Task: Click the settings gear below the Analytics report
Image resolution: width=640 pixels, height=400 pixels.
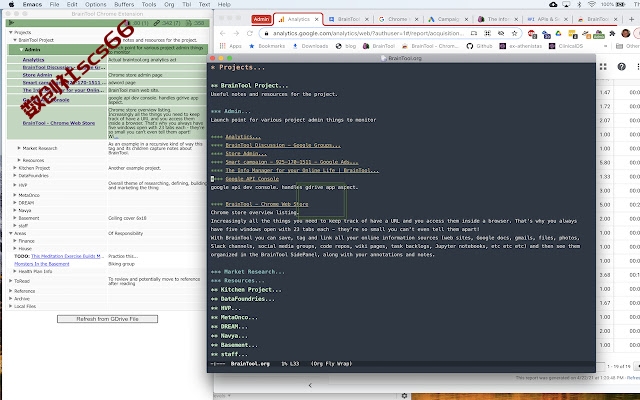Action: click(404, 396)
